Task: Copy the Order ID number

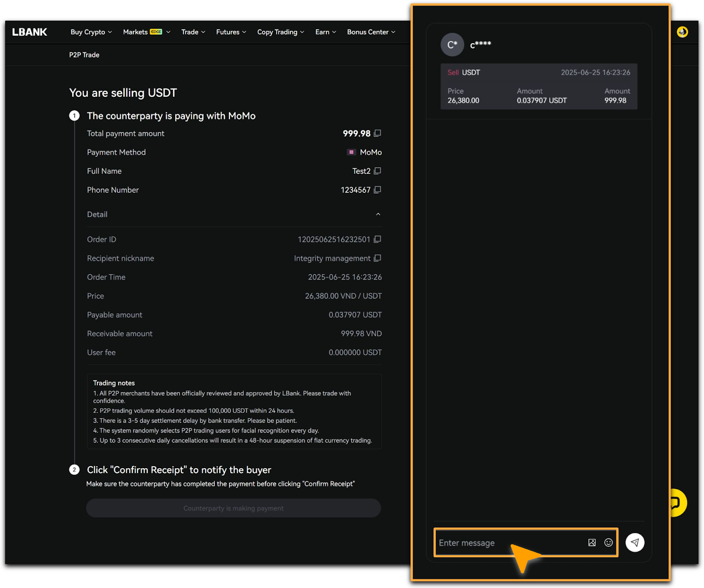Action: pyautogui.click(x=377, y=239)
